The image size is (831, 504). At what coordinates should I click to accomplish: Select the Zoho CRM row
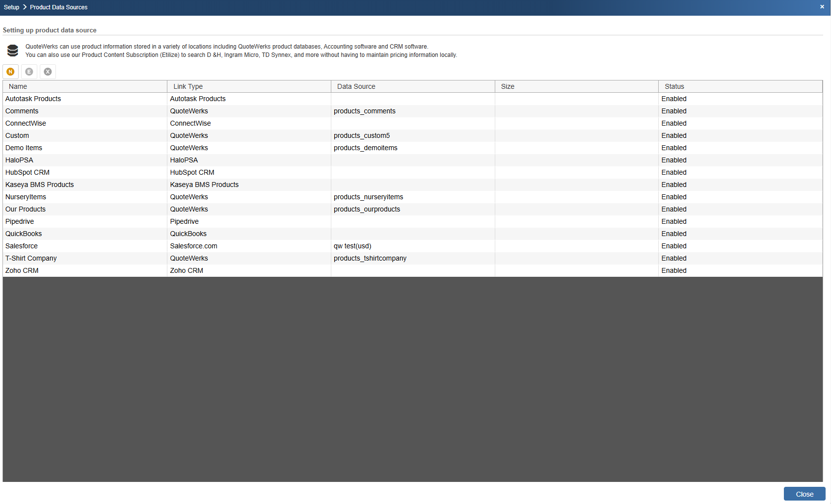(413, 270)
